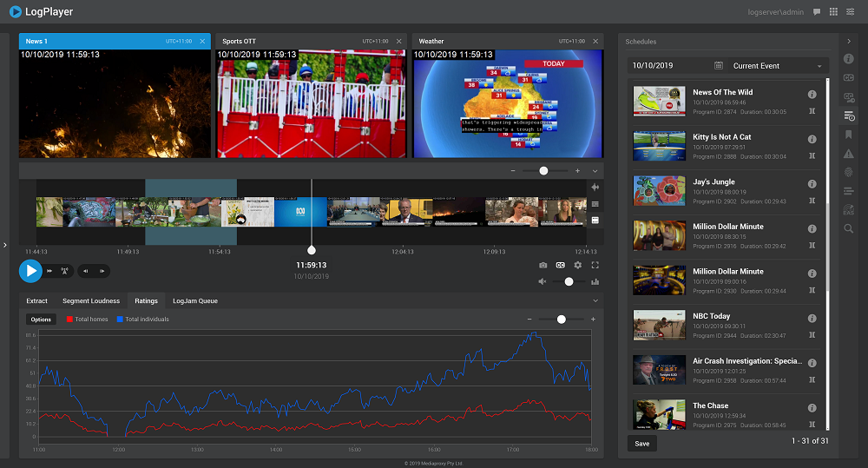This screenshot has width=868, height=468.
Task: Select the Ratings tab
Action: 146,300
